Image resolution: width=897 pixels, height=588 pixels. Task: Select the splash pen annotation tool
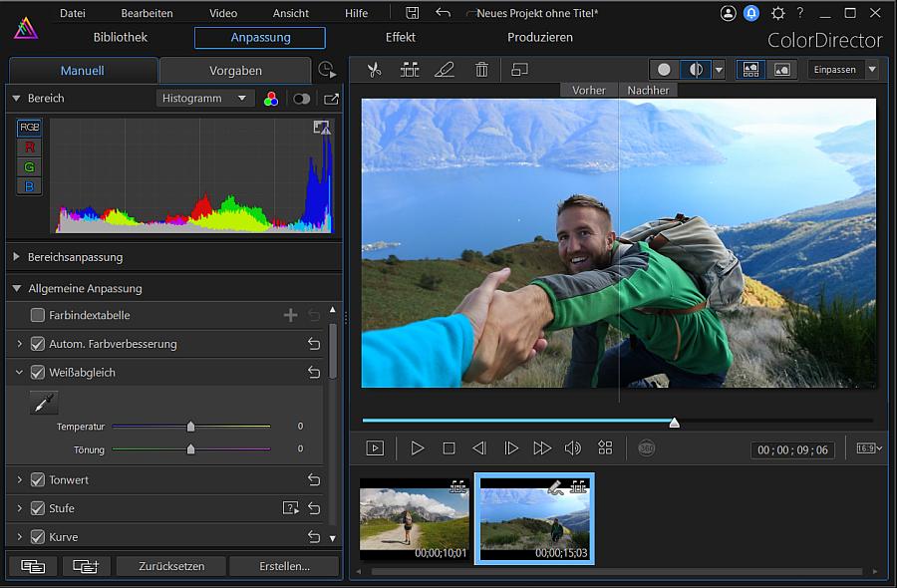(x=445, y=70)
